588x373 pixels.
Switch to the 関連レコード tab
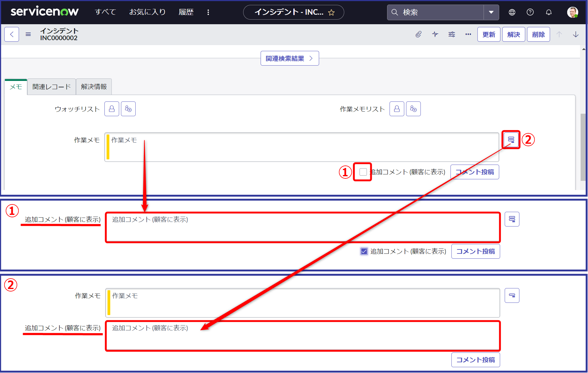click(51, 87)
